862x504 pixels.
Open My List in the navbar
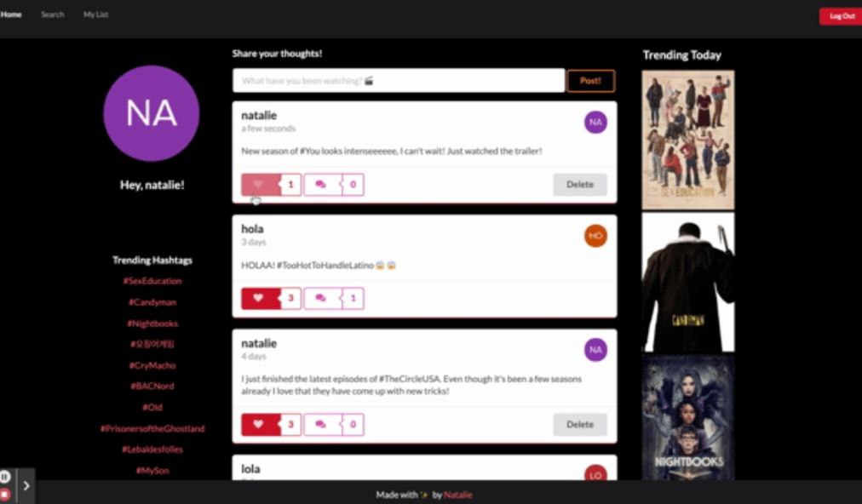click(x=95, y=14)
